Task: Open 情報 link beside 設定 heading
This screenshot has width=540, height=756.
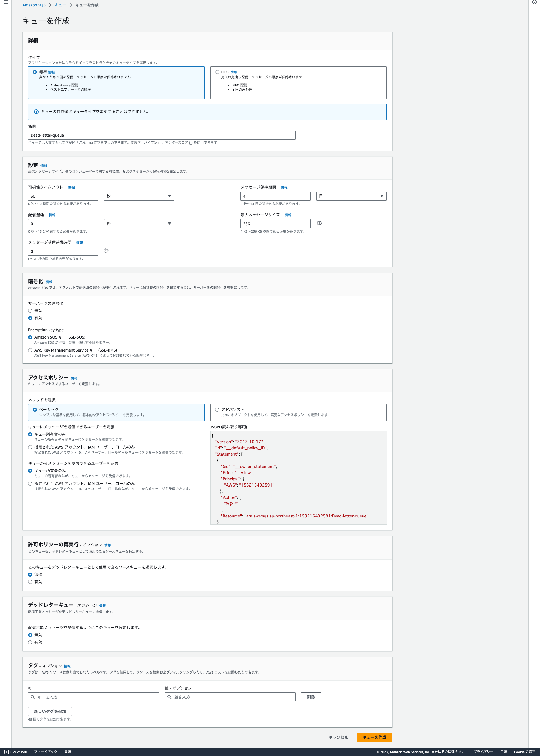Action: 44,166
